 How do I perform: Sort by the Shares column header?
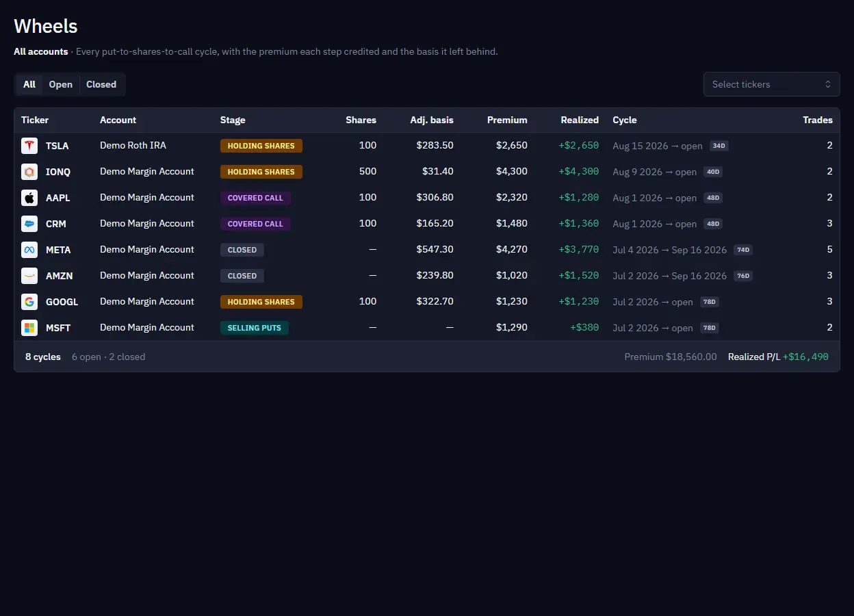pos(361,120)
